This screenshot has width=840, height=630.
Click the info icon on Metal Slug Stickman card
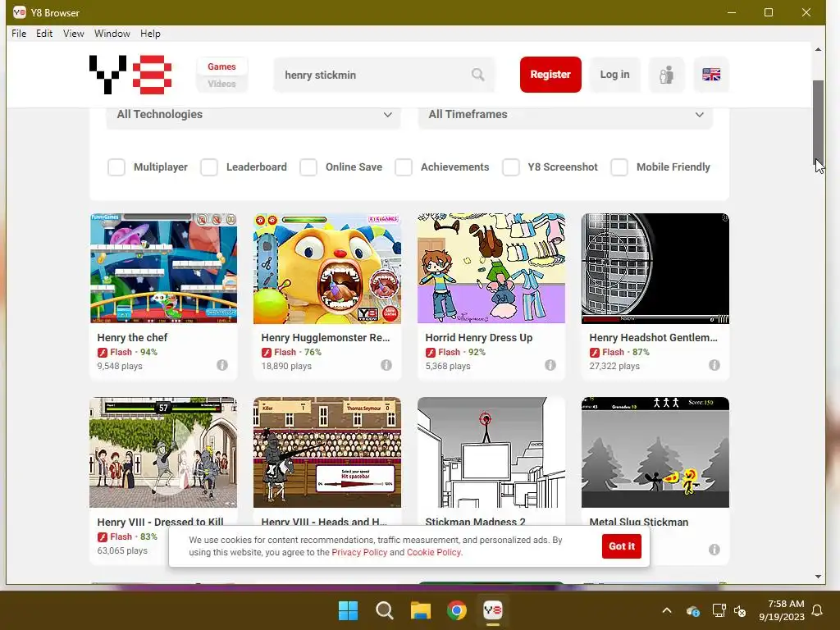[x=714, y=549]
